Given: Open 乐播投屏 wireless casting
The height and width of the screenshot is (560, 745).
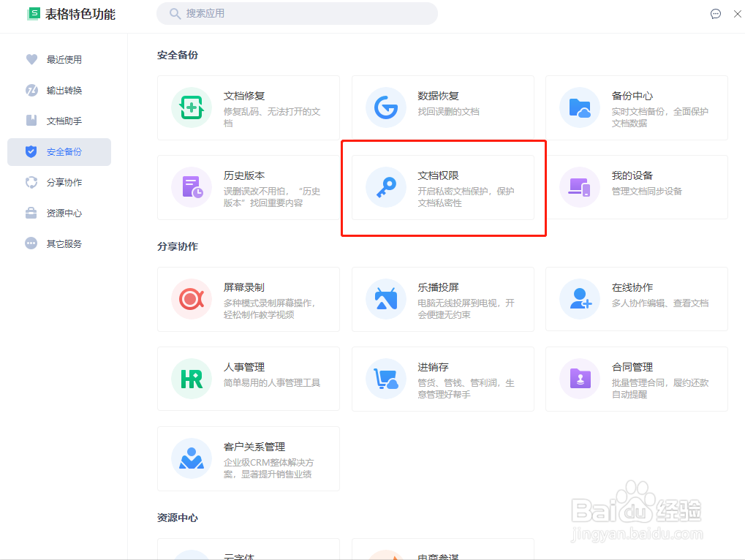Looking at the screenshot, I should [x=442, y=300].
